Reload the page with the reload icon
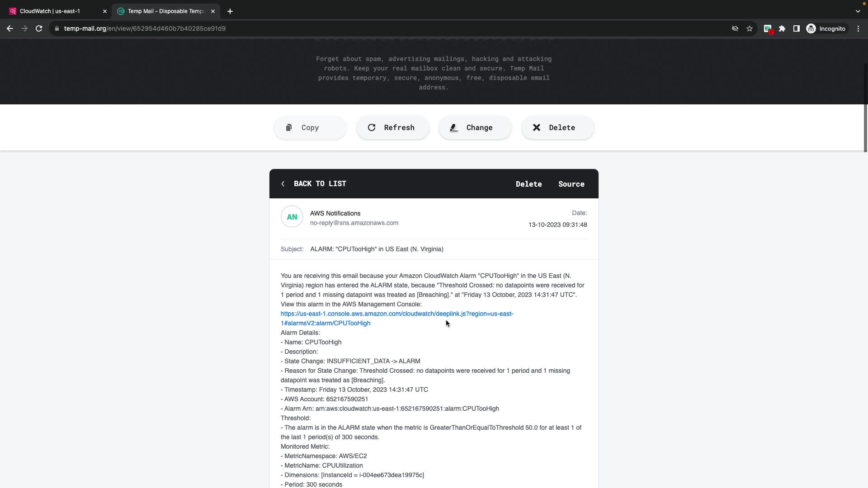This screenshot has width=868, height=488. click(39, 28)
